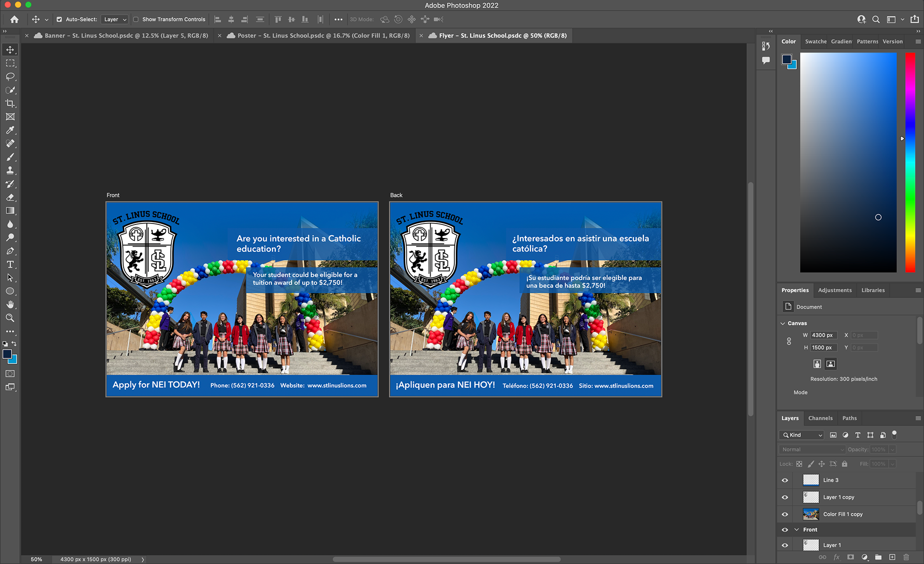Select the Horizontal Type tool

[x=10, y=264]
